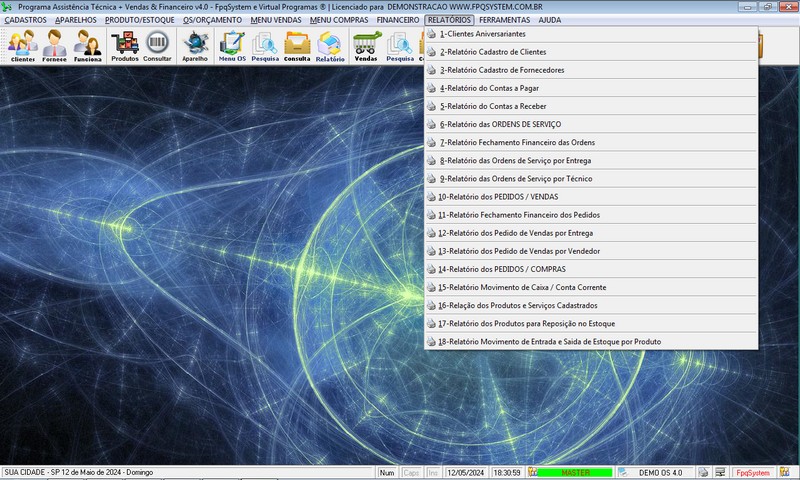Select 12-Relatório Pedido de Vendas por Entrega
This screenshot has width=800, height=480.
591,233
